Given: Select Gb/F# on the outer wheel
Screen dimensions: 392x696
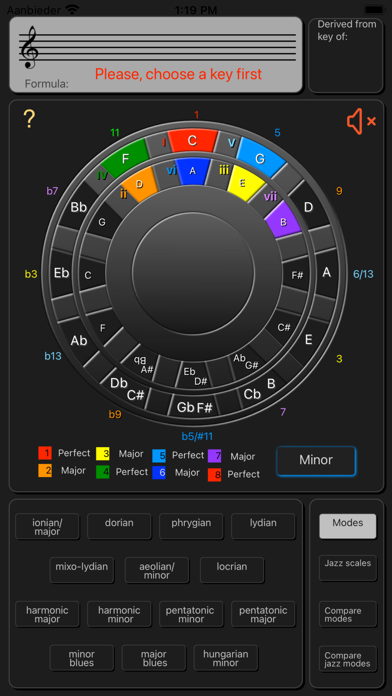Looking at the screenshot, I should [x=194, y=407].
